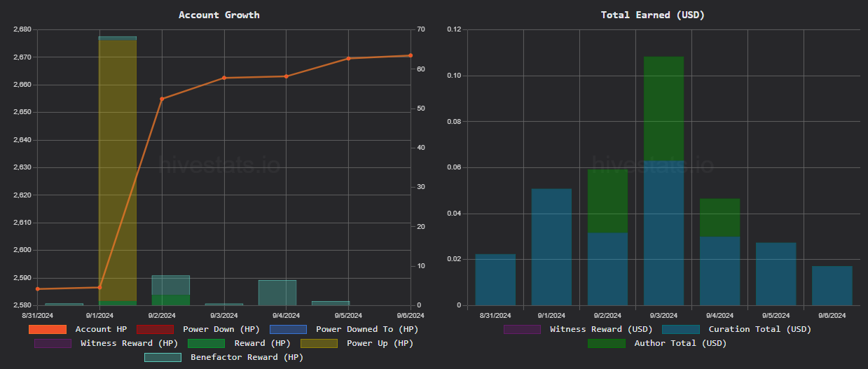Screen dimensions: 868x369
Task: Select the Benefactor Reward bar on 9/4/2024
Action: pos(277,293)
